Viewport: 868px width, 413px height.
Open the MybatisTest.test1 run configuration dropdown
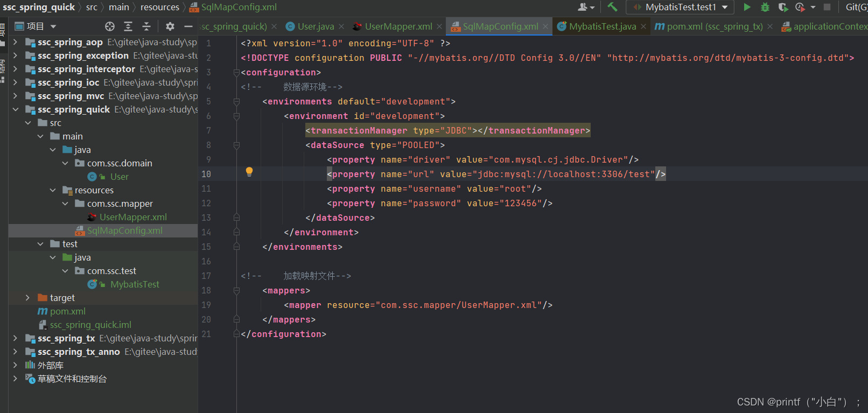(x=681, y=7)
